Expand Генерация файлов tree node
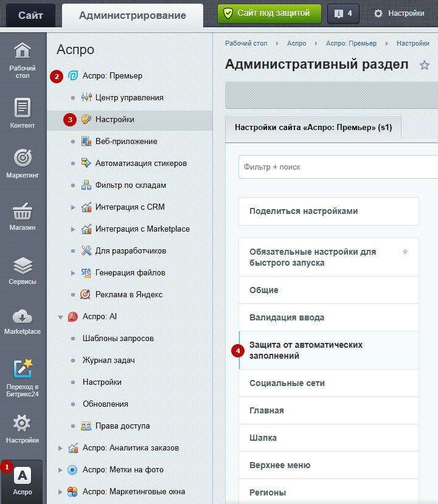 (73, 273)
